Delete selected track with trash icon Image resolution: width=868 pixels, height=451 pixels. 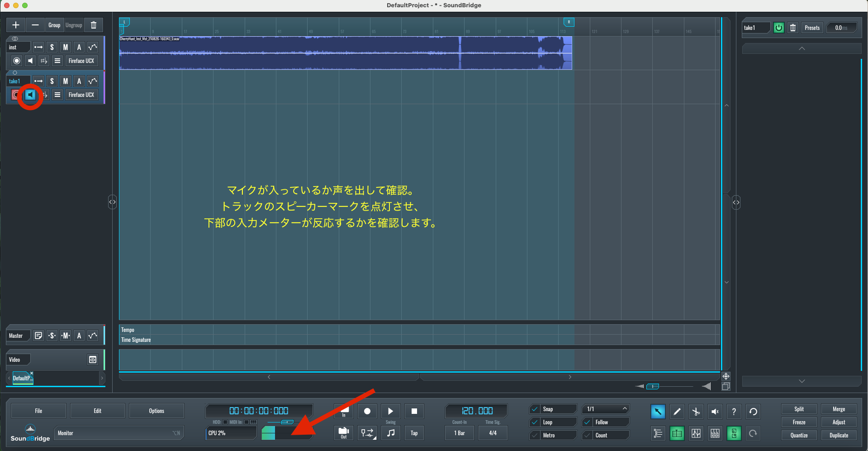(x=94, y=25)
